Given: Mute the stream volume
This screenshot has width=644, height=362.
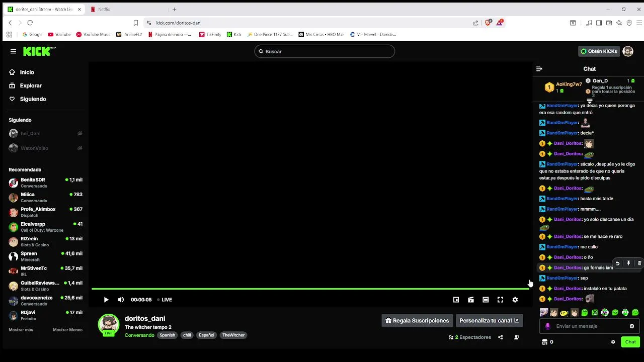Looking at the screenshot, I should click(x=121, y=300).
